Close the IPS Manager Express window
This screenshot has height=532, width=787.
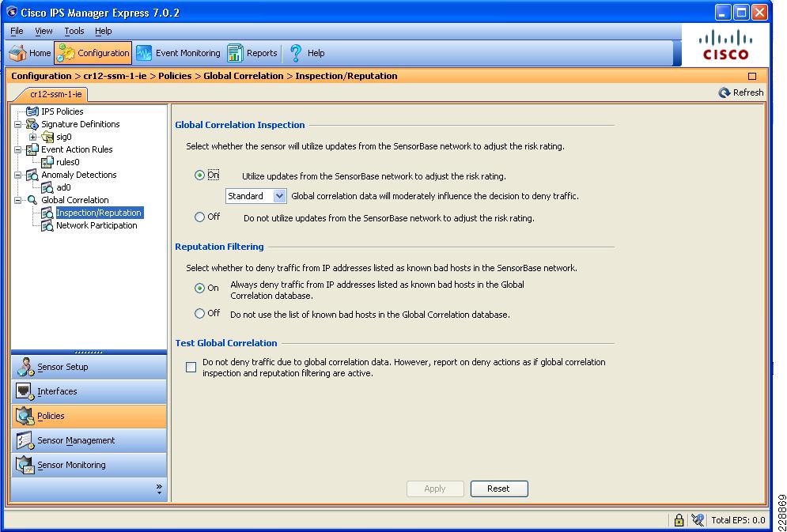click(x=760, y=13)
